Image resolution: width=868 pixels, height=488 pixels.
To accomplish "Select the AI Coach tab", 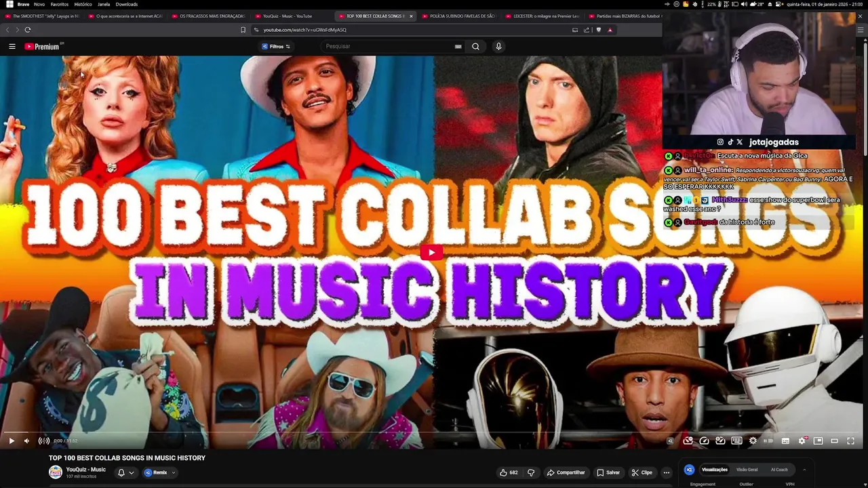I will [779, 470].
